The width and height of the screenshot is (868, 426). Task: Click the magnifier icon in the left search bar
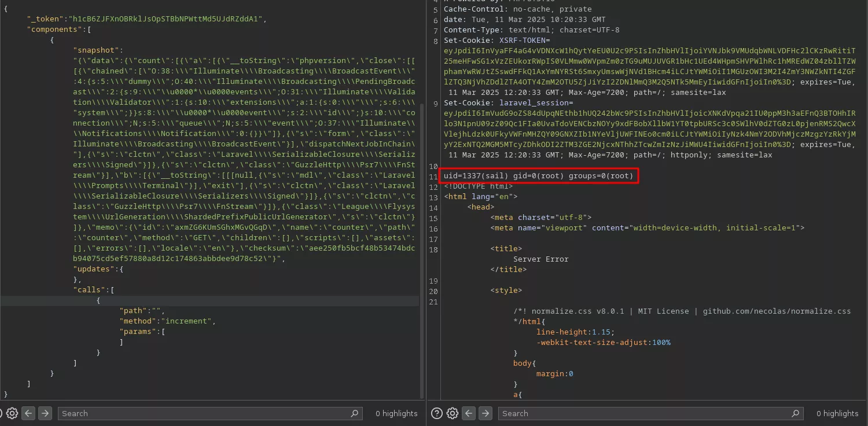354,413
